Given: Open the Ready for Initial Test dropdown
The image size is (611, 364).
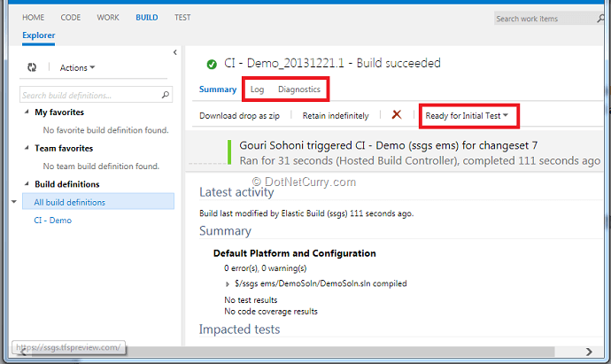Looking at the screenshot, I should 467,115.
